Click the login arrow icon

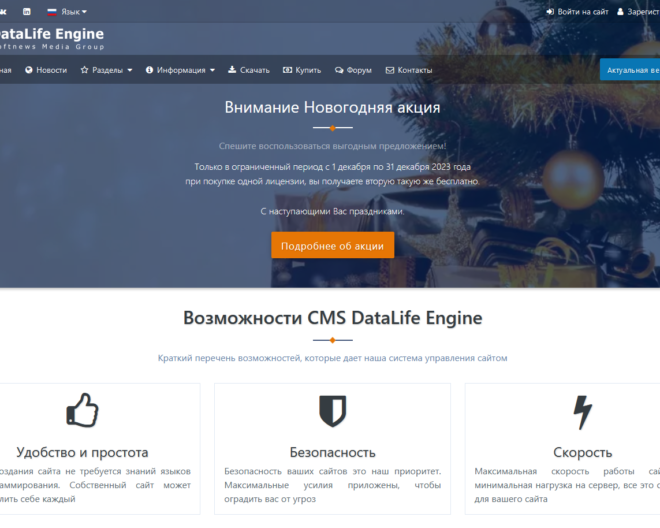(550, 12)
